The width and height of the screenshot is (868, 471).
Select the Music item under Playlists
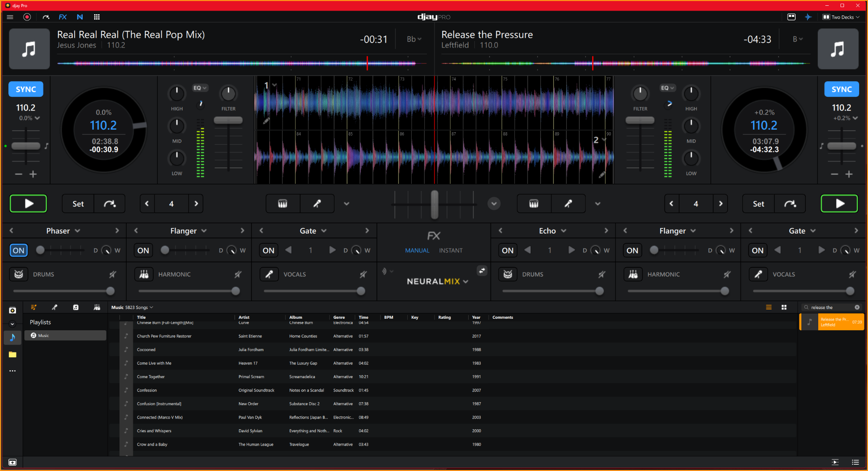tap(65, 336)
